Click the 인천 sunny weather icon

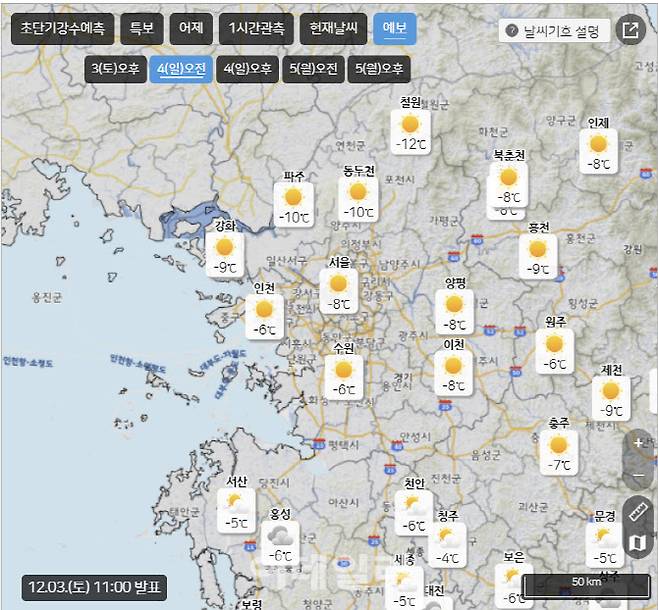[x=264, y=309]
